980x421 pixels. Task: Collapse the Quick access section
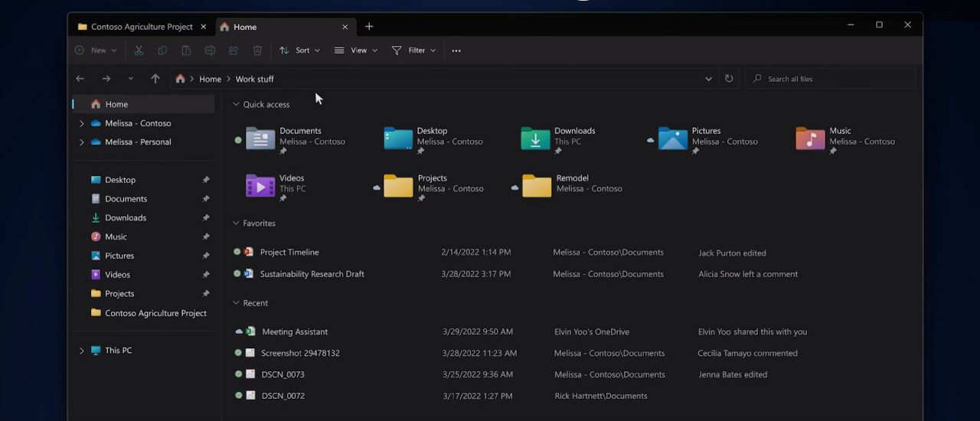[236, 104]
